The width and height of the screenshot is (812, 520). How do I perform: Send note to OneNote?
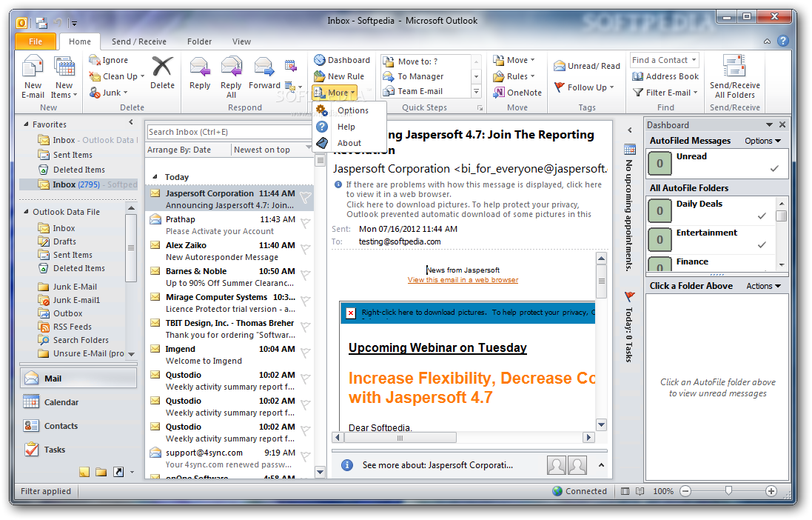click(517, 93)
